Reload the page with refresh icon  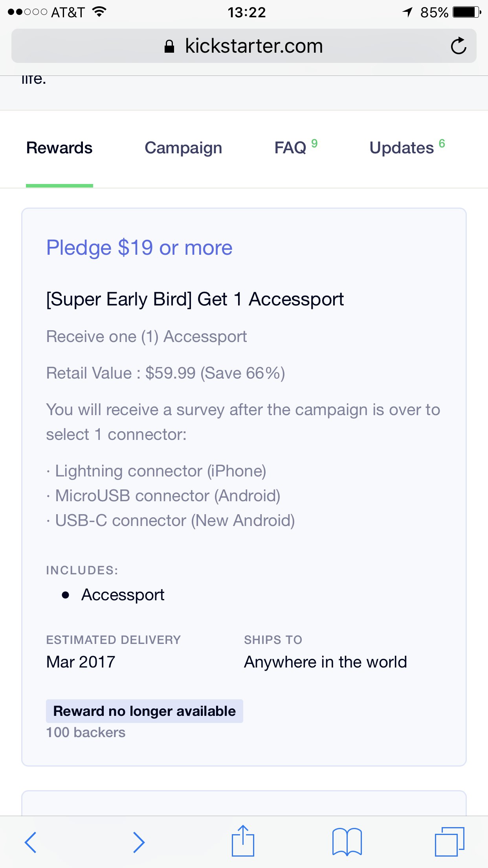pos(458,46)
